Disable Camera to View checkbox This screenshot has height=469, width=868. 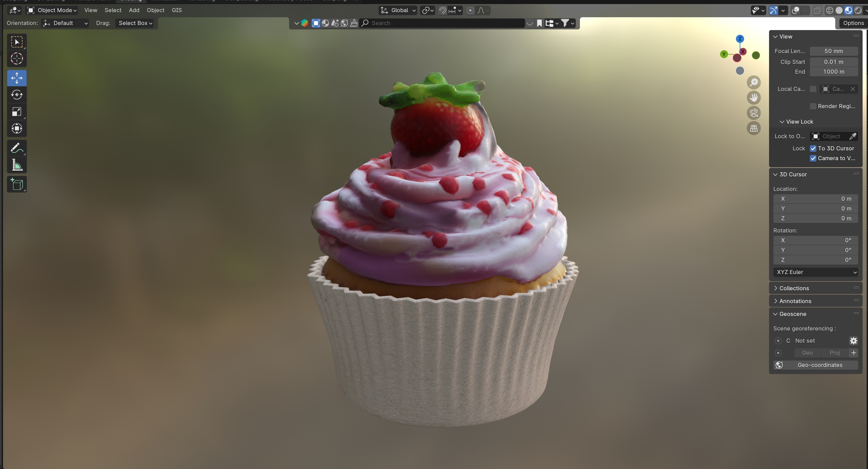coord(813,158)
